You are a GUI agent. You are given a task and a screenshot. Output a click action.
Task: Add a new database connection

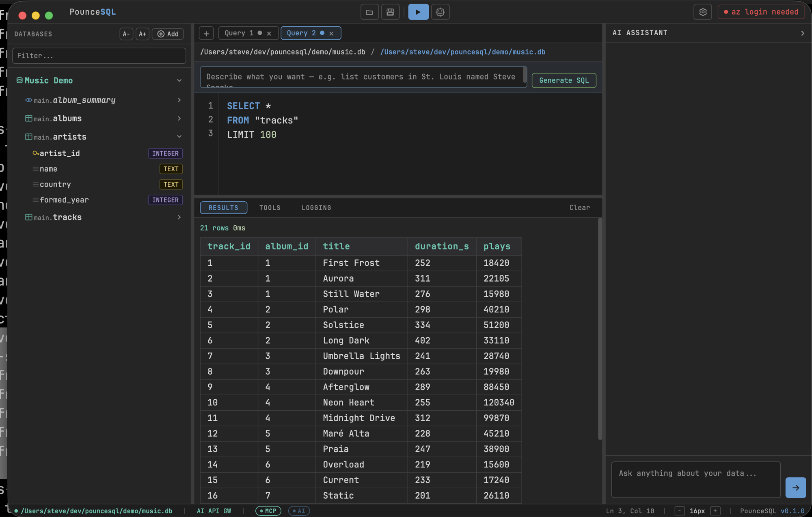click(x=168, y=34)
